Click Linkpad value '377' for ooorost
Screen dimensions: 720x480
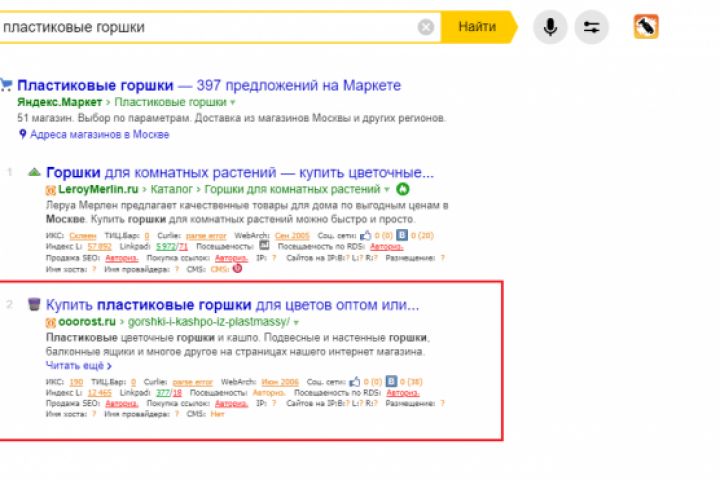[163, 393]
